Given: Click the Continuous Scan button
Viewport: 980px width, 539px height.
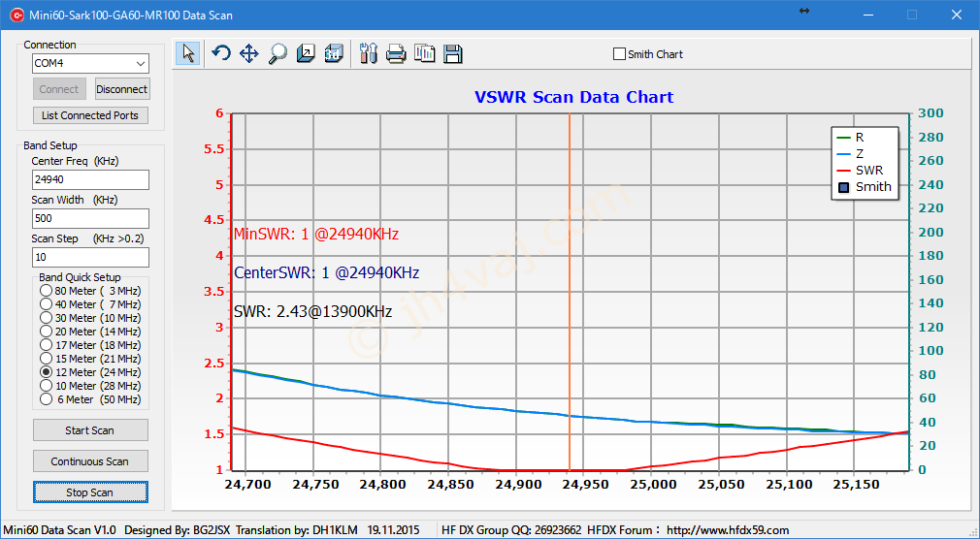Looking at the screenshot, I should [90, 461].
